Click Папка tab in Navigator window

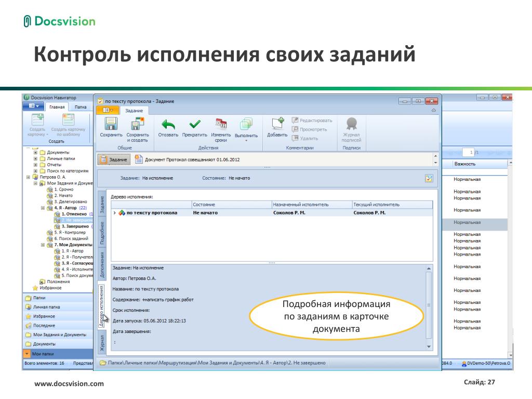[81, 107]
